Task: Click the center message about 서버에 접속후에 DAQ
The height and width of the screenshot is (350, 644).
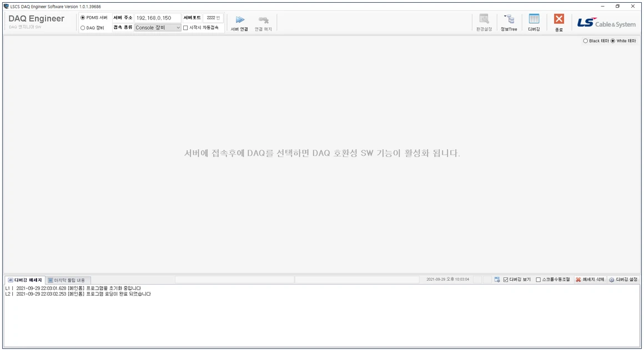Action: 322,154
